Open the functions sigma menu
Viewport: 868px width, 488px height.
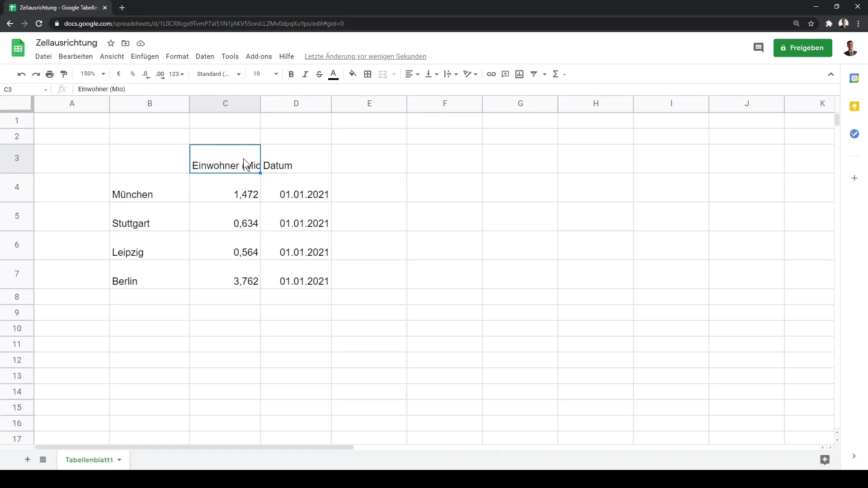click(x=556, y=74)
